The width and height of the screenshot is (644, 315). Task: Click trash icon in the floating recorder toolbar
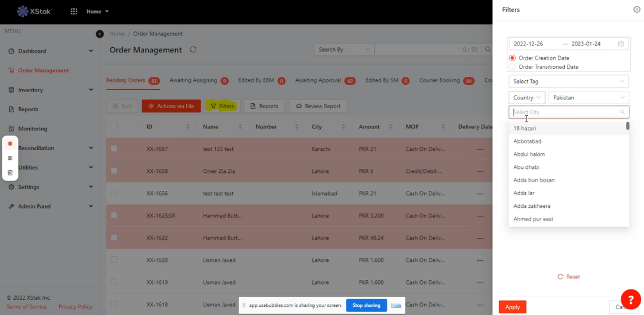10,173
